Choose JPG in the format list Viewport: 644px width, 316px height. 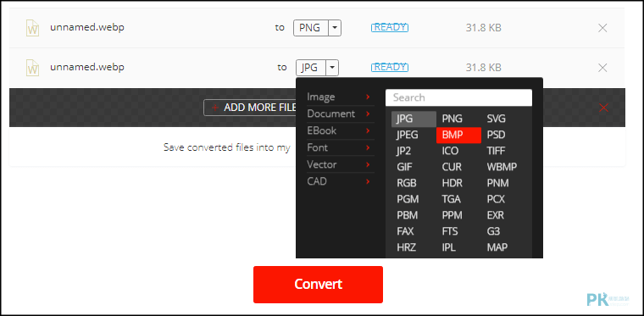[414, 119]
